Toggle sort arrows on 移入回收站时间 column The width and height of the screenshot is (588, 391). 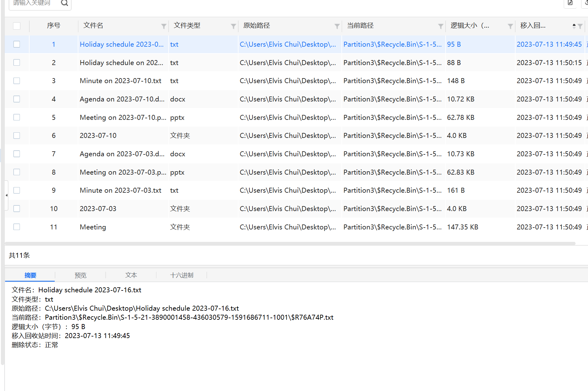(574, 26)
